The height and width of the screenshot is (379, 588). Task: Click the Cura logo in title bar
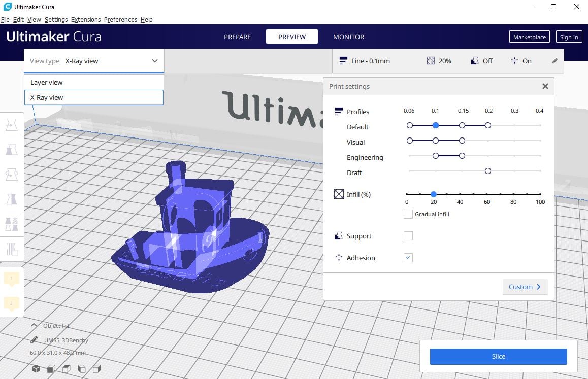pos(7,7)
